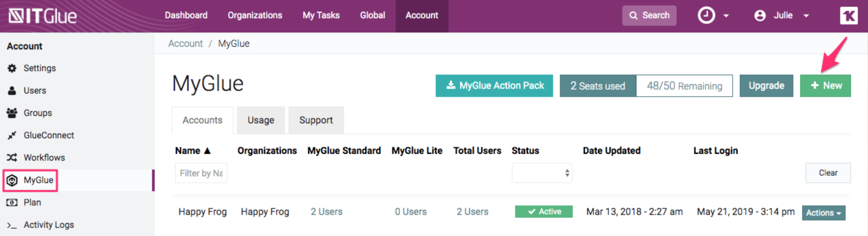This screenshot has width=868, height=236.
Task: Click the Activity Logs terminal icon
Action: (12, 225)
